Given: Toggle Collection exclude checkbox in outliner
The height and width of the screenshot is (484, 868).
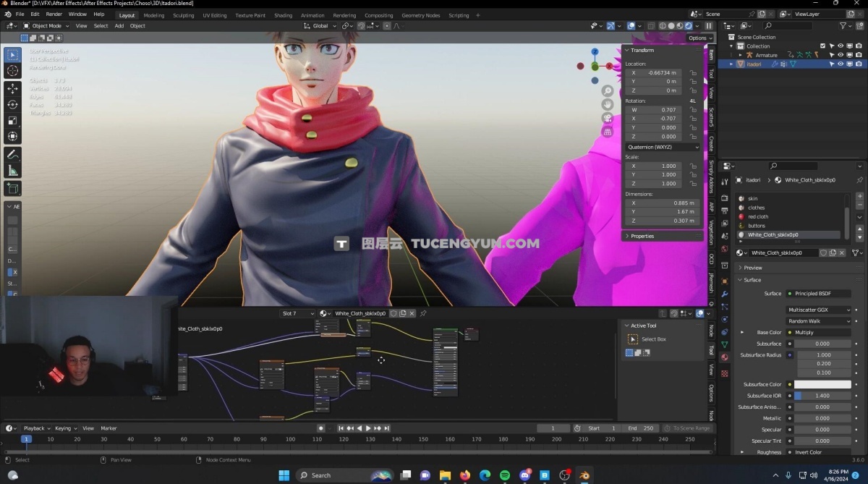Looking at the screenshot, I should coord(822,46).
